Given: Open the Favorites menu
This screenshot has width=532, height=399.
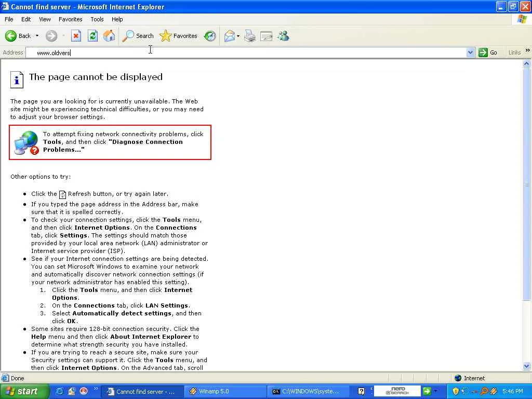Looking at the screenshot, I should coord(70,19).
